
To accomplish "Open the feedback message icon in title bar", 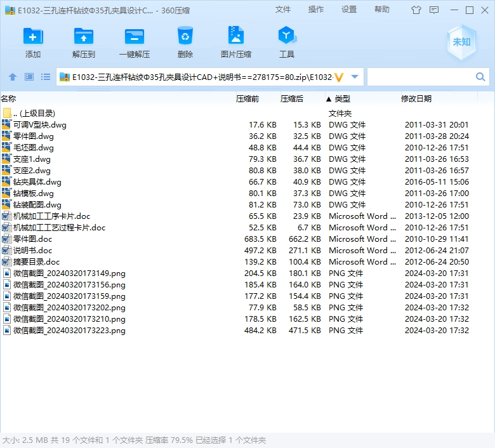I will (x=434, y=10).
